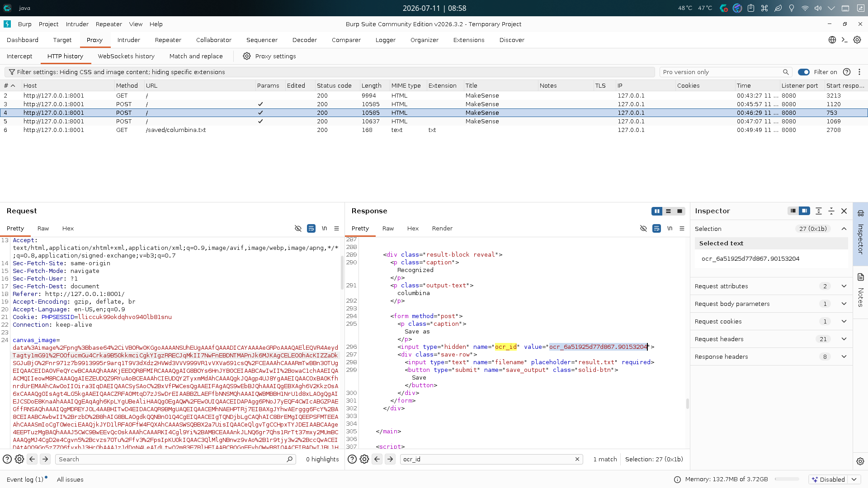Image resolution: width=868 pixels, height=488 pixels.
Task: Open the filter bar funnel settings
Action: tap(12, 72)
